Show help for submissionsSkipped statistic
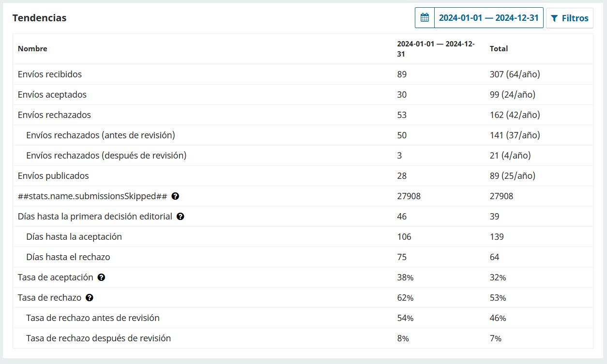 pos(175,196)
